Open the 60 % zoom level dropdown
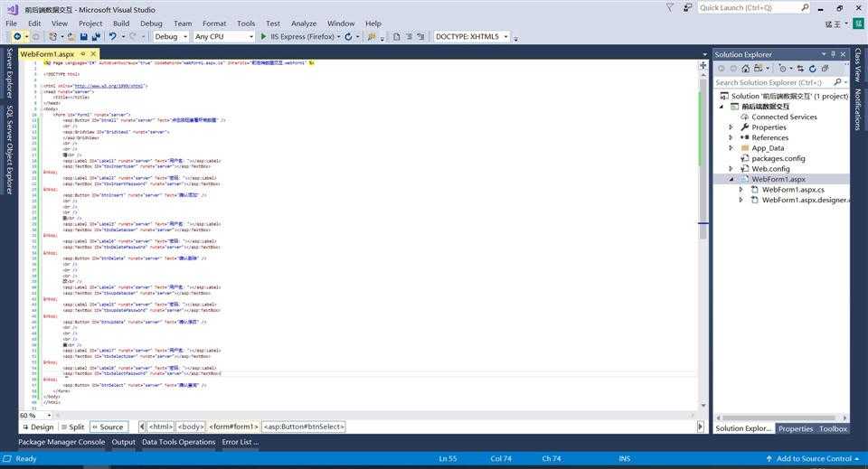Viewport: 868px width, 469px height. tap(49, 416)
